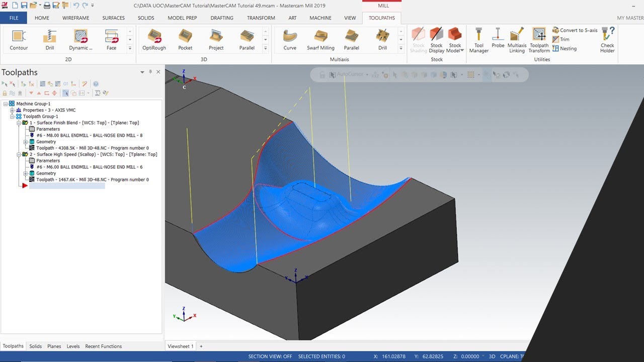Screen dimensions: 644x362
Task: Open the FILE menu
Action: click(14, 18)
